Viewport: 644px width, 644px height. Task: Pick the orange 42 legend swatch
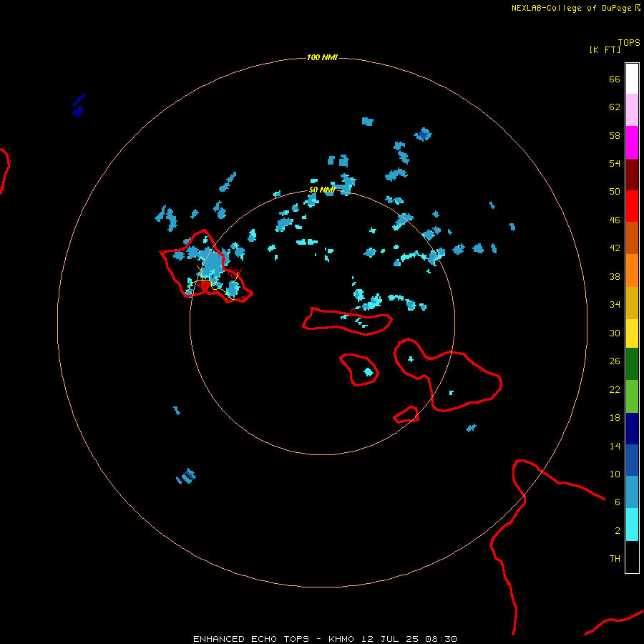click(x=632, y=270)
